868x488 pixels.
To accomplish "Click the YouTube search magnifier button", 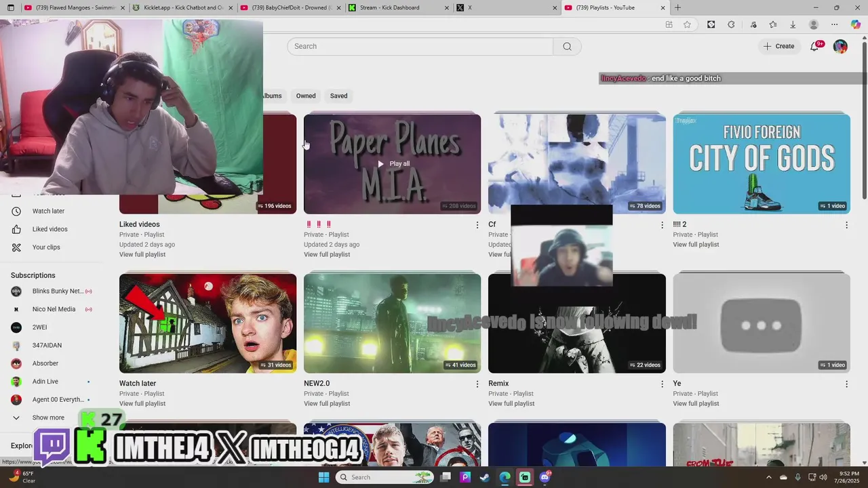I will pos(567,46).
